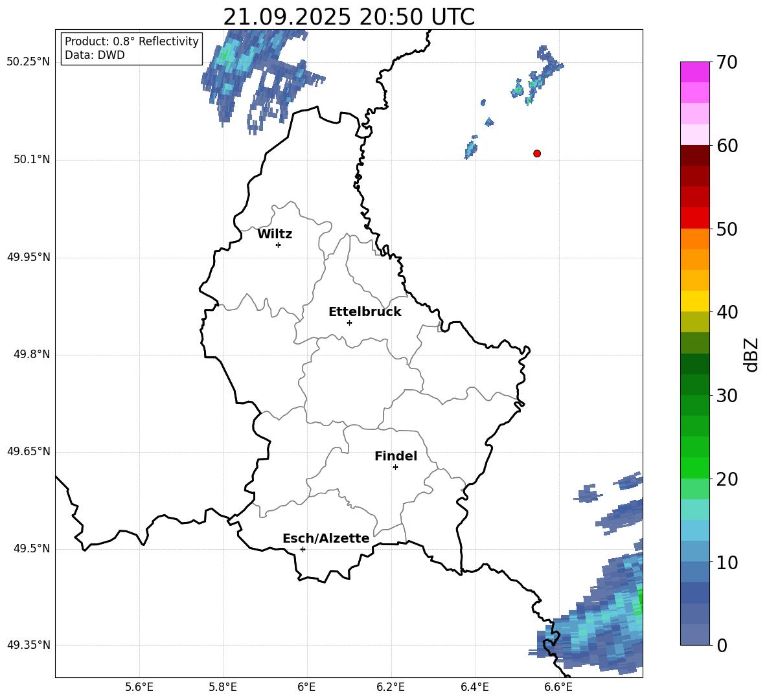The height and width of the screenshot is (700, 767).
Task: Click the 50.1°N latitude label
Action: (x=32, y=159)
